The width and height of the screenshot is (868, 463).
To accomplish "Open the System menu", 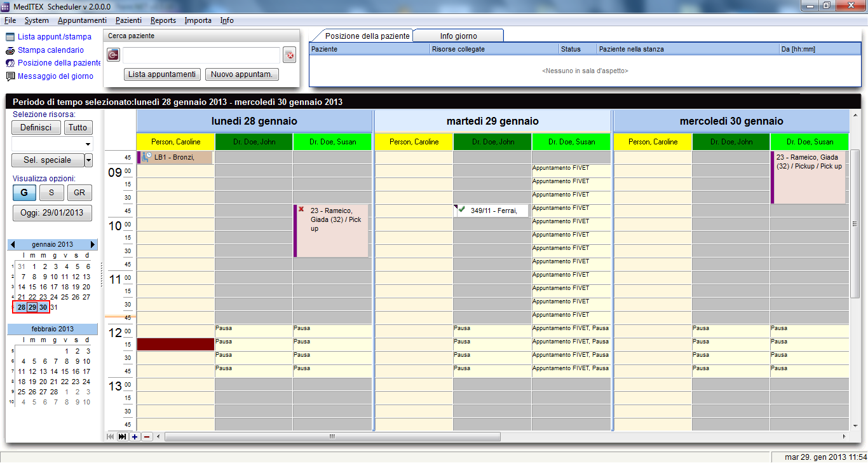I will pos(37,20).
